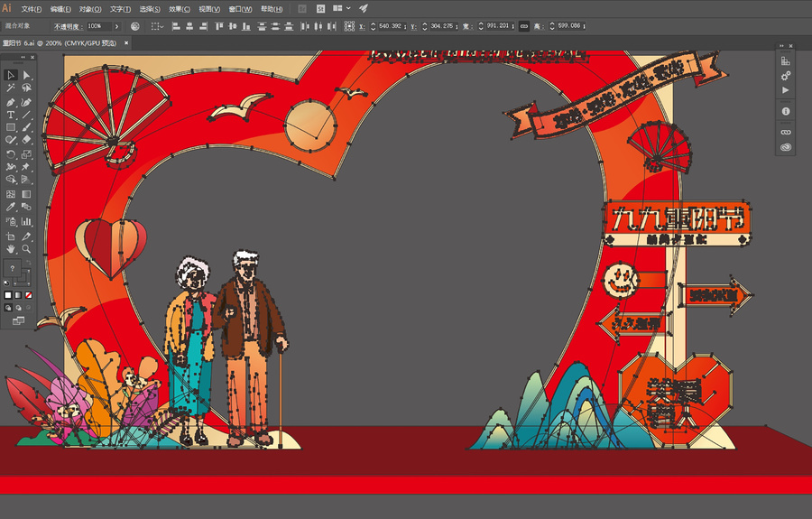Image resolution: width=812 pixels, height=519 pixels.
Task: Click the 不透明度 label link
Action: pos(68,26)
